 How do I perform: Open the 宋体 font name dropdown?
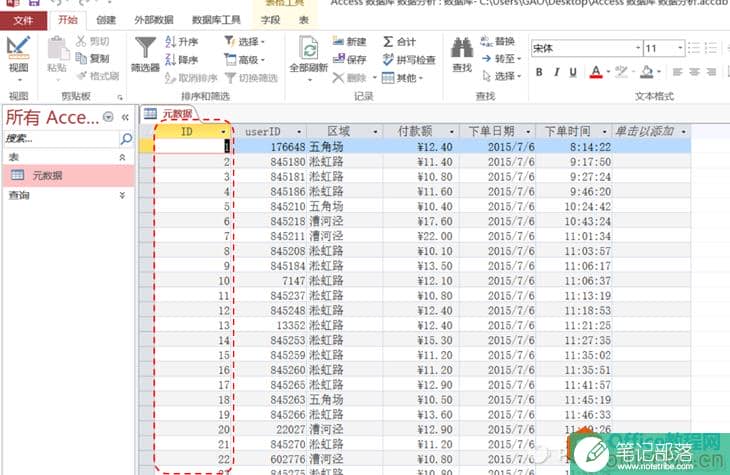tap(638, 48)
